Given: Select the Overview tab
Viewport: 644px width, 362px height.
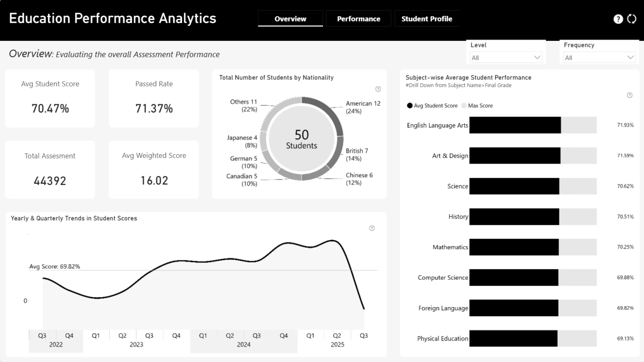Looking at the screenshot, I should pyautogui.click(x=290, y=19).
